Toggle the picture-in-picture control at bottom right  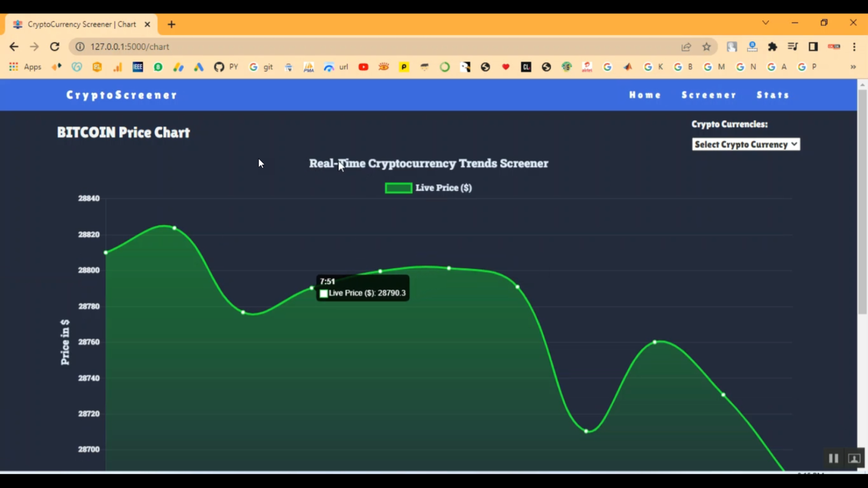[854, 458]
